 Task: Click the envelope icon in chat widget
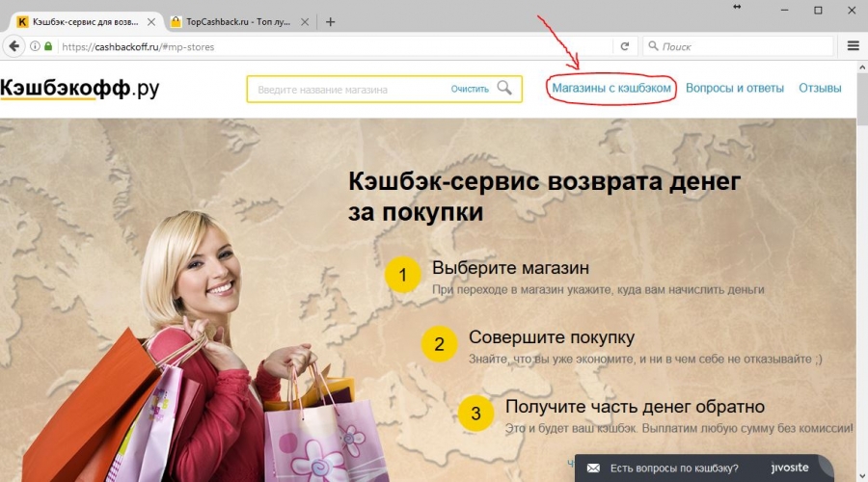point(593,469)
